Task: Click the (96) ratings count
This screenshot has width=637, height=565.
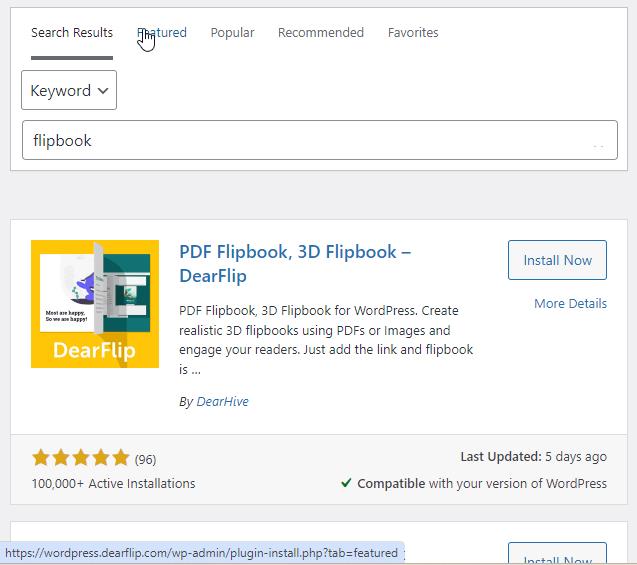Action: coord(145,459)
